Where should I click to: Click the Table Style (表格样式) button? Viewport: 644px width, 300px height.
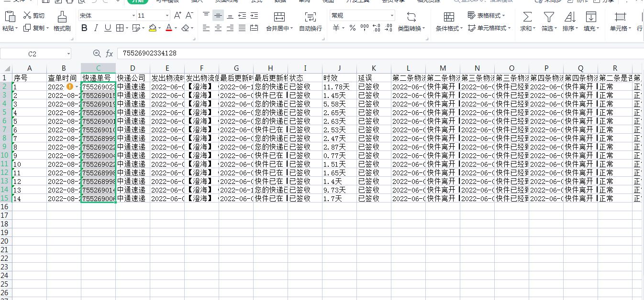(x=486, y=16)
